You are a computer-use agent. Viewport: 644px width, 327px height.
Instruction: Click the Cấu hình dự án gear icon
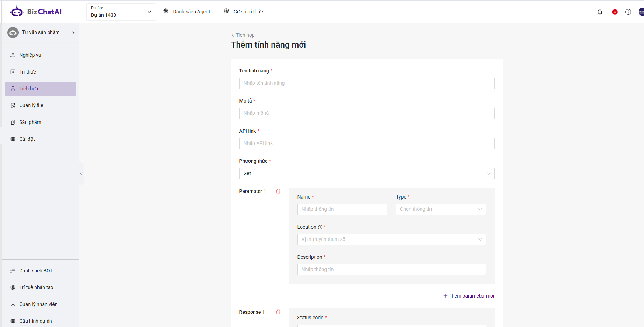pos(13,321)
